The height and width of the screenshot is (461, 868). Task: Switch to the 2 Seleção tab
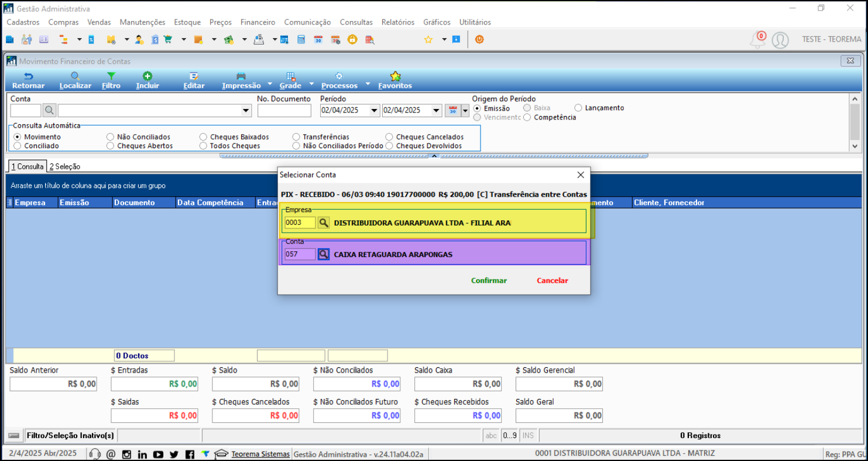[65, 166]
